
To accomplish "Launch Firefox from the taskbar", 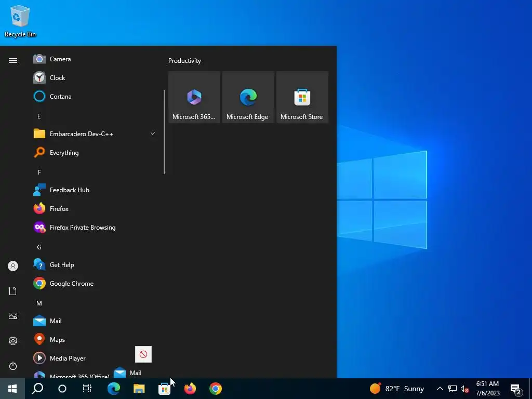I will (190, 389).
